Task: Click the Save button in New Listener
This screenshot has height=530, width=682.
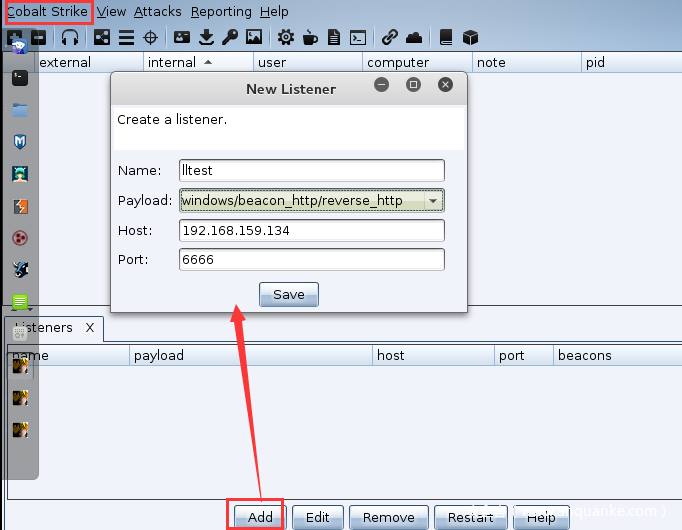Action: 289,294
